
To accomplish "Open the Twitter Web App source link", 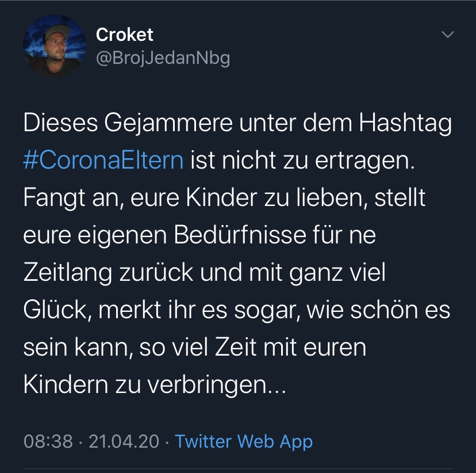I will click(244, 442).
